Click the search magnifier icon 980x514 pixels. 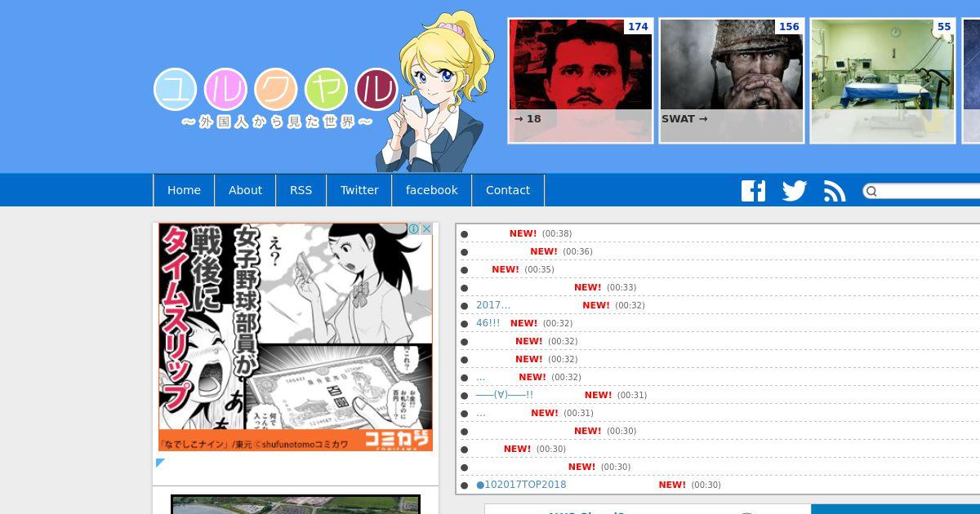point(871,191)
